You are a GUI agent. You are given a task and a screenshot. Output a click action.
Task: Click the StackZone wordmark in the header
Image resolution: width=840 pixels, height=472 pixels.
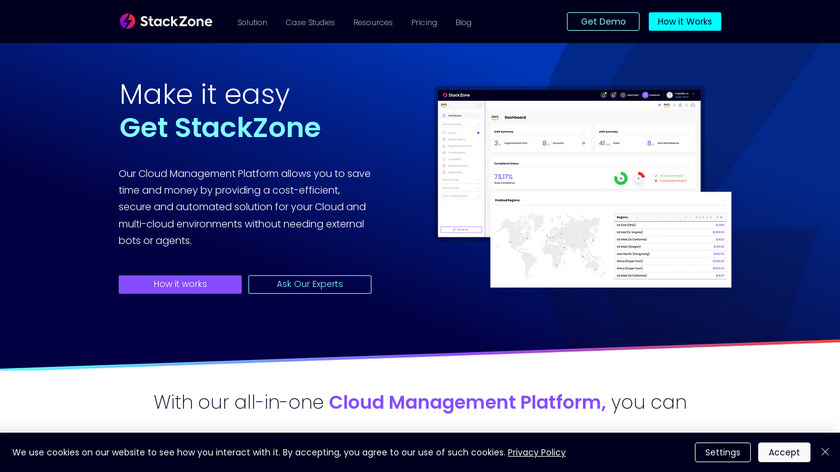(176, 21)
